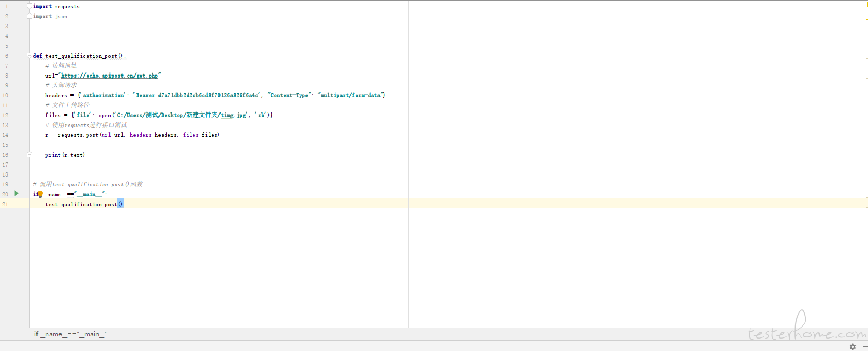868x351 pixels.
Task: Collapse the def test_qualification_post function fold
Action: point(29,55)
